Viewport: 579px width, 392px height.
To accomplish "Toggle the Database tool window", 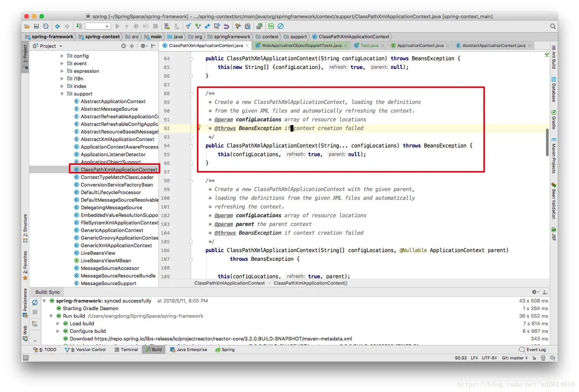I will (x=554, y=89).
